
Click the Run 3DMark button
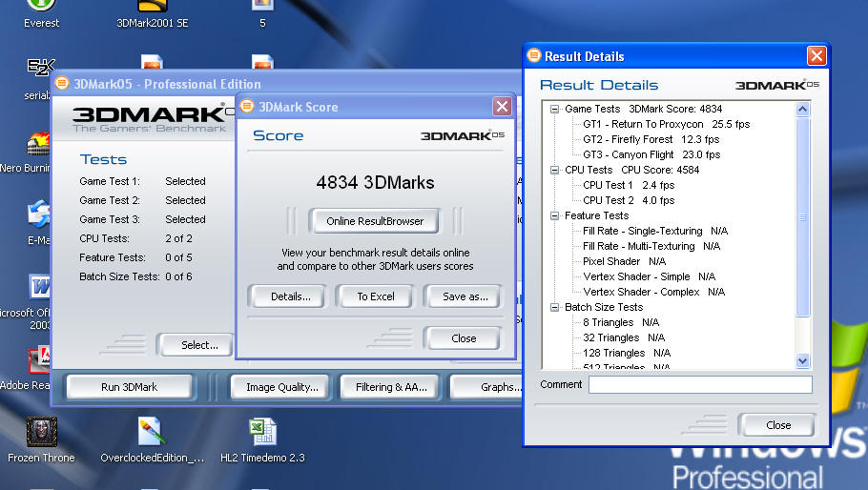coord(129,387)
